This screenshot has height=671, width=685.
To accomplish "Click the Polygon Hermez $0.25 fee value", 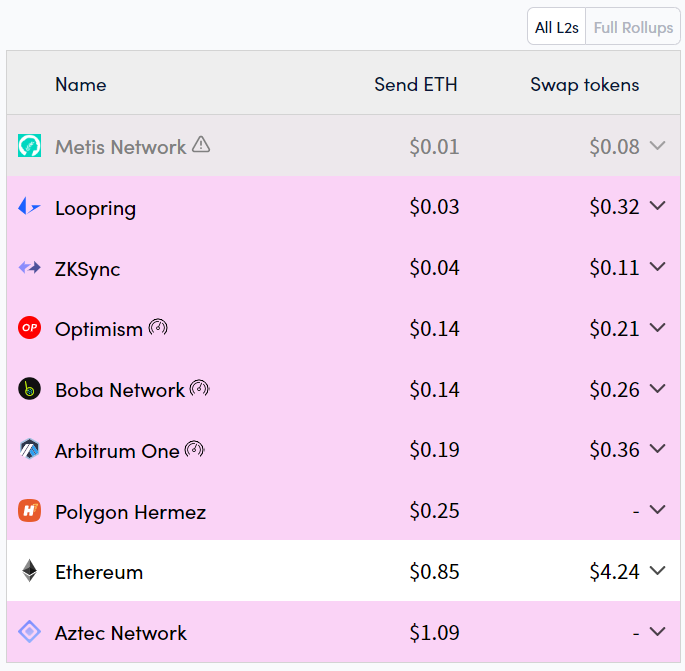I will (434, 511).
